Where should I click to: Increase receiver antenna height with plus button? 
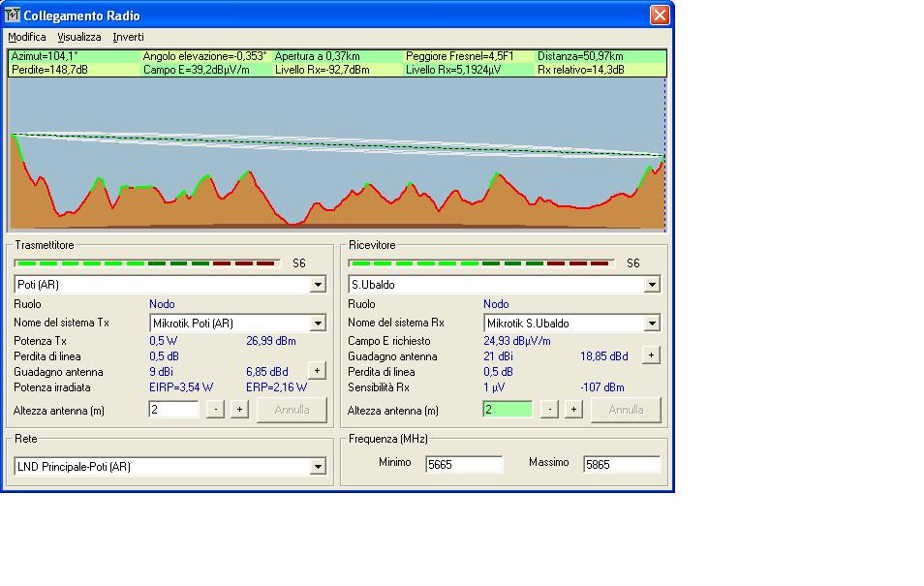[x=573, y=409]
